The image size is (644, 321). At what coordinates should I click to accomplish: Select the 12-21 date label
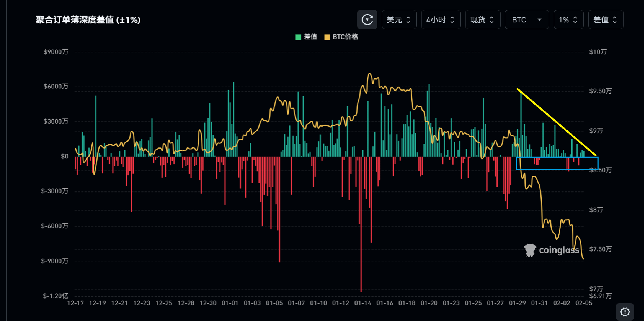[x=120, y=303]
